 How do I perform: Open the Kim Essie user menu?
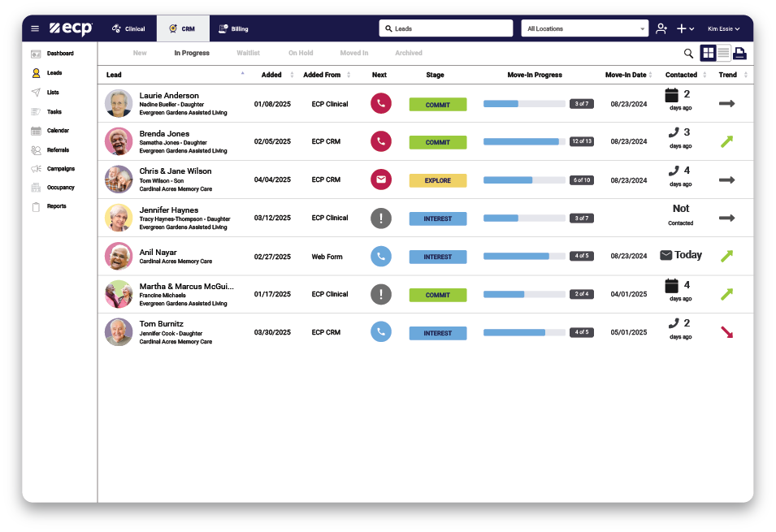click(723, 28)
